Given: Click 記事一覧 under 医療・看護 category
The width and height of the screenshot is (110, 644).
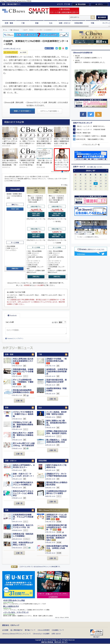Looking at the screenshot, I should (x=19, y=401).
